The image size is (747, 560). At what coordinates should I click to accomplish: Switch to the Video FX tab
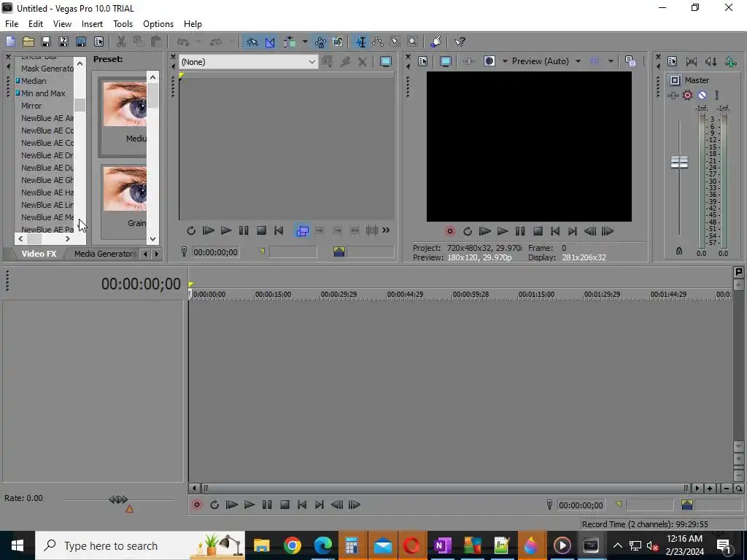(39, 254)
